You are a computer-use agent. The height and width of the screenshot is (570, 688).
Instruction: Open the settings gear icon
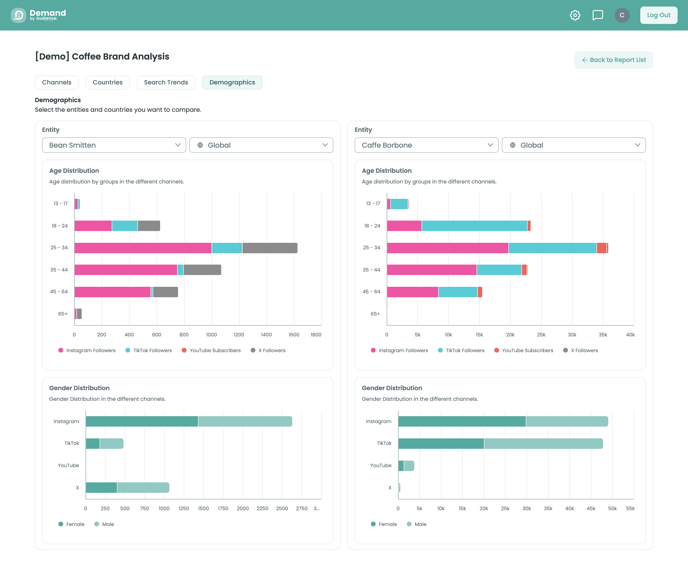click(575, 15)
